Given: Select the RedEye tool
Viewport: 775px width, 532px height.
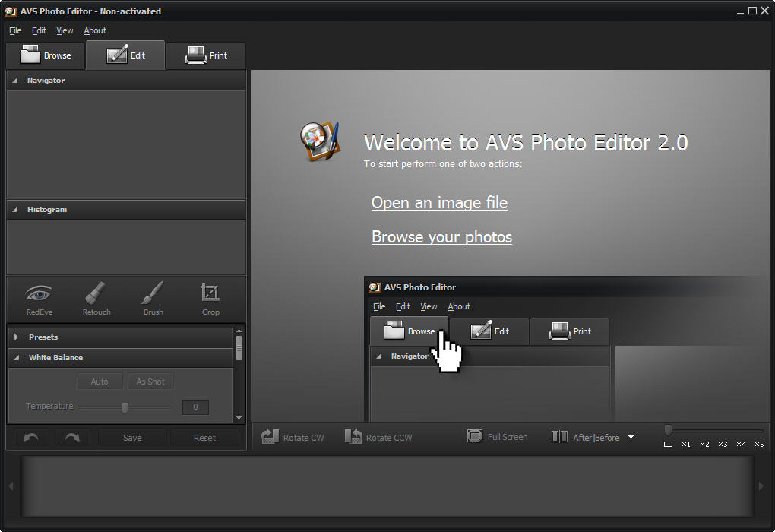Looking at the screenshot, I should (39, 299).
